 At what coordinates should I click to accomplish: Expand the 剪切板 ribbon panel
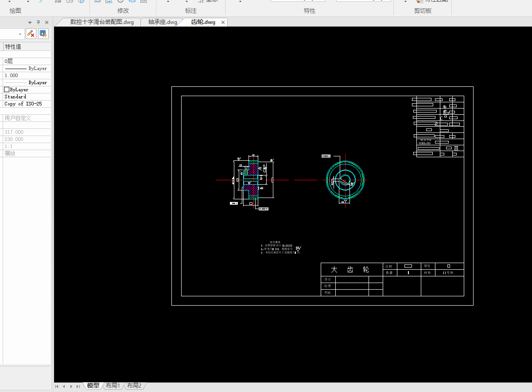(423, 11)
